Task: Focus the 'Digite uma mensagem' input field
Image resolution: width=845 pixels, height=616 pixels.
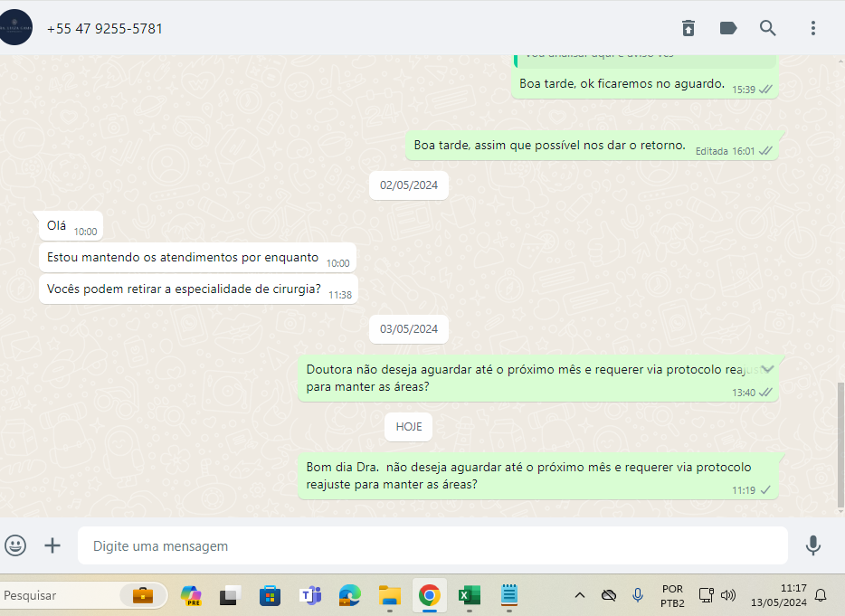Action: (432, 546)
